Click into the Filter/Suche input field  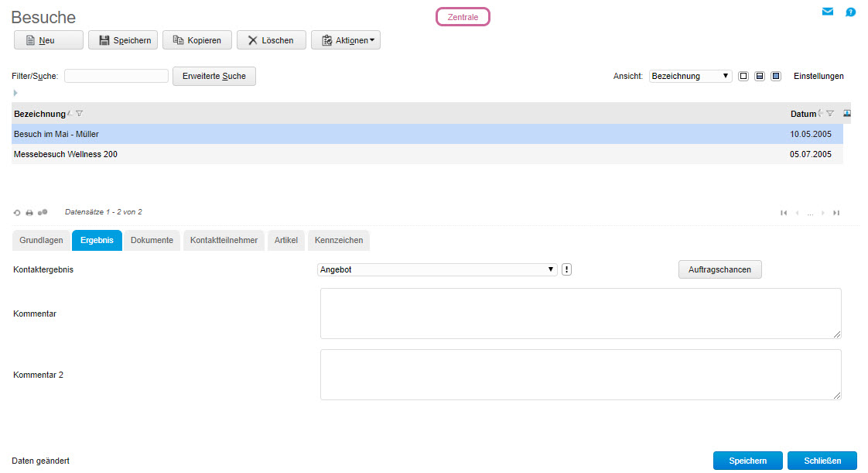click(x=116, y=76)
